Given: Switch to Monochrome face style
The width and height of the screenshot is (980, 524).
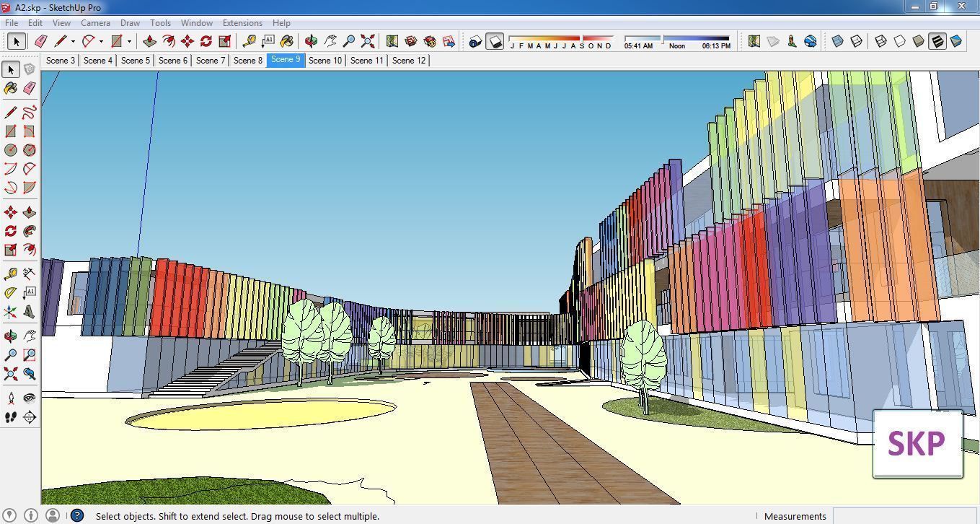Looking at the screenshot, I should [x=956, y=41].
